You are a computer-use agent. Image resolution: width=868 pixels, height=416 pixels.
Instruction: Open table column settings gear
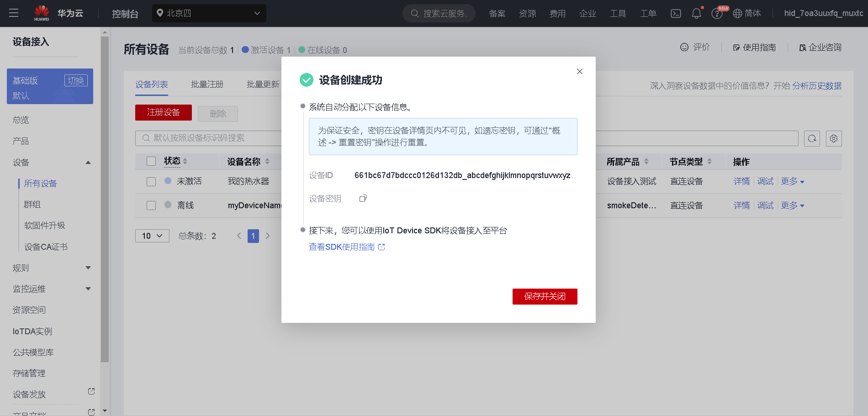tap(834, 138)
